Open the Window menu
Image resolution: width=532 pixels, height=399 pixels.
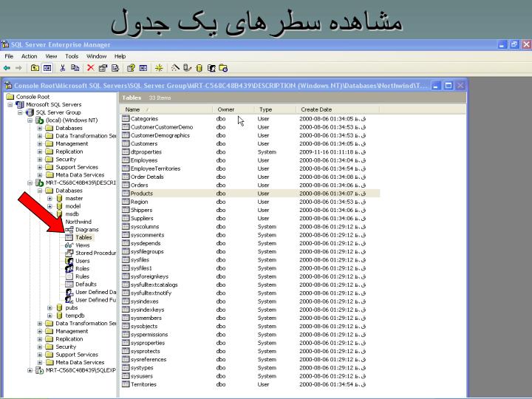pyautogui.click(x=96, y=56)
